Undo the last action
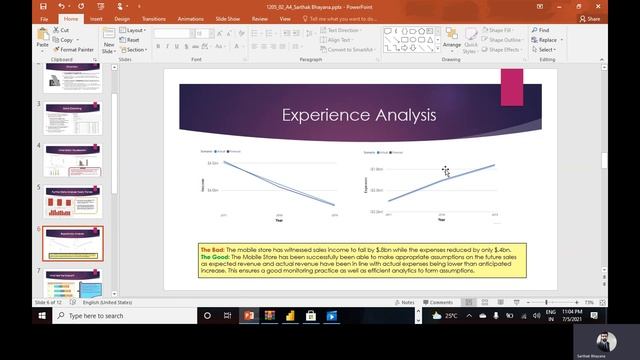 (61, 7)
